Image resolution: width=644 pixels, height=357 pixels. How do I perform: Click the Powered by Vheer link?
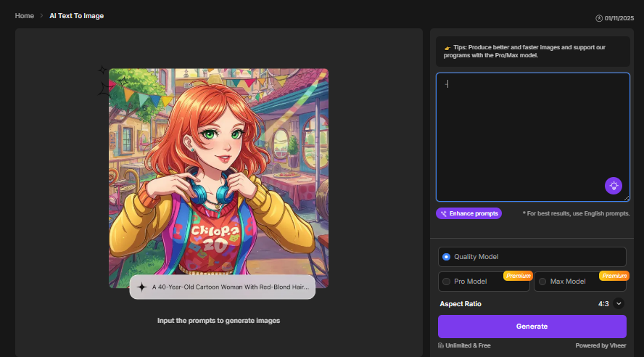pyautogui.click(x=600, y=345)
